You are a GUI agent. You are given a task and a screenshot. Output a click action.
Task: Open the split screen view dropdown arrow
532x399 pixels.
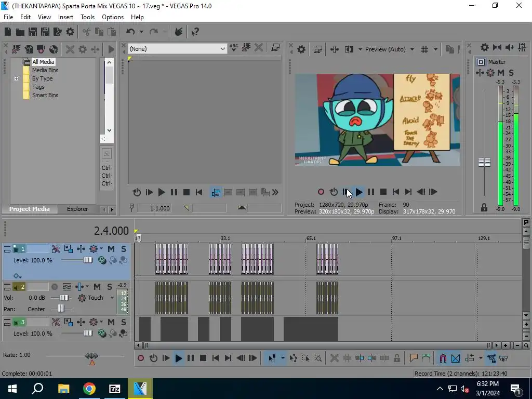pos(360,49)
